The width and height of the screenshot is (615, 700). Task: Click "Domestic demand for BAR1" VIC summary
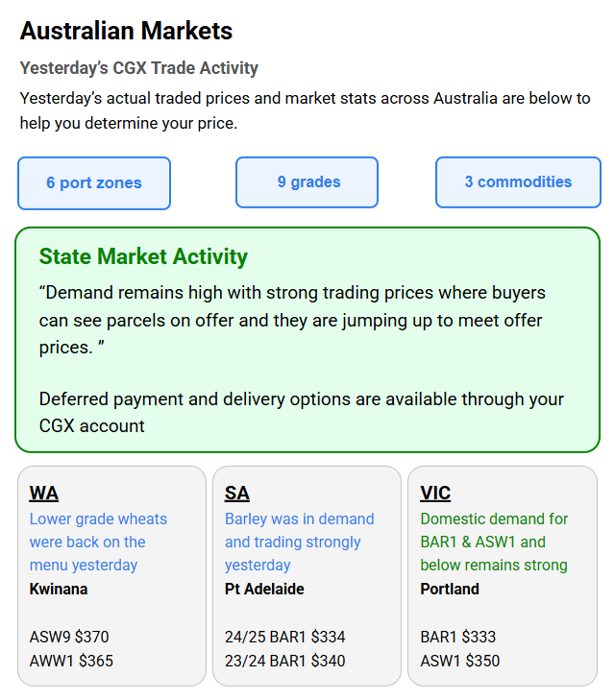(494, 542)
